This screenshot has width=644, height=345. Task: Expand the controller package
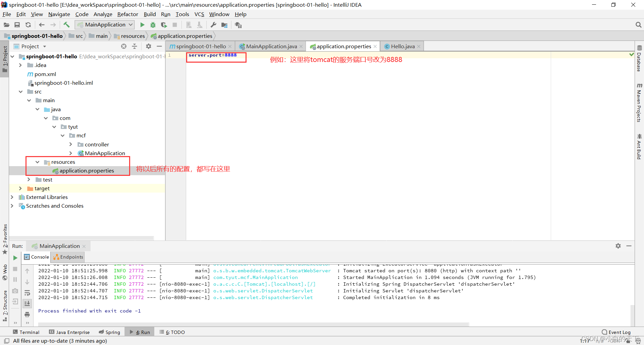[71, 144]
